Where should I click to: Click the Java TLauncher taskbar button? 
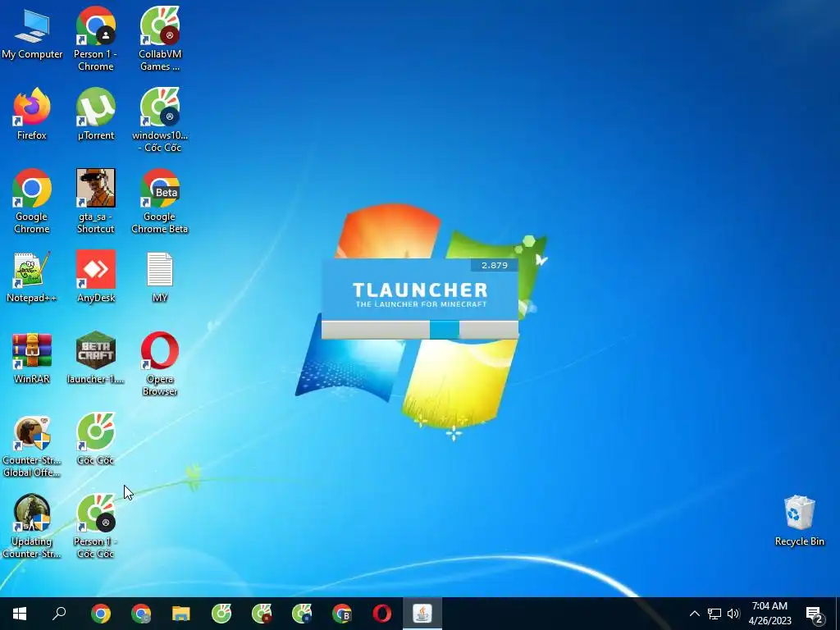(422, 614)
